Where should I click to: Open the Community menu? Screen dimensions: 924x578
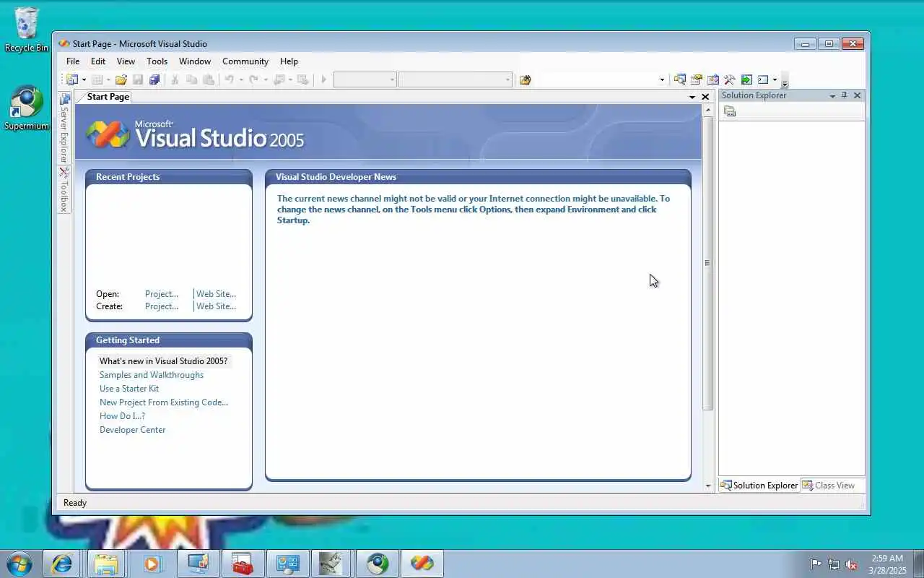tap(245, 61)
